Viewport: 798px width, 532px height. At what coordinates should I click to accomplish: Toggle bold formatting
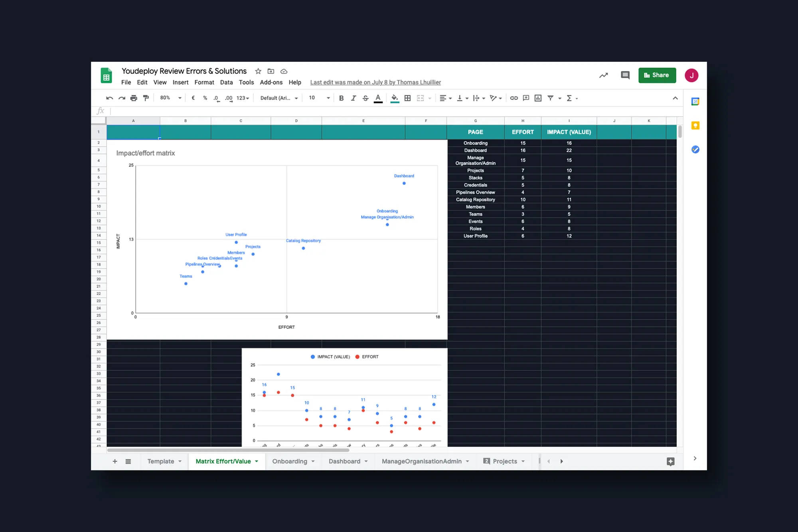[x=341, y=98]
